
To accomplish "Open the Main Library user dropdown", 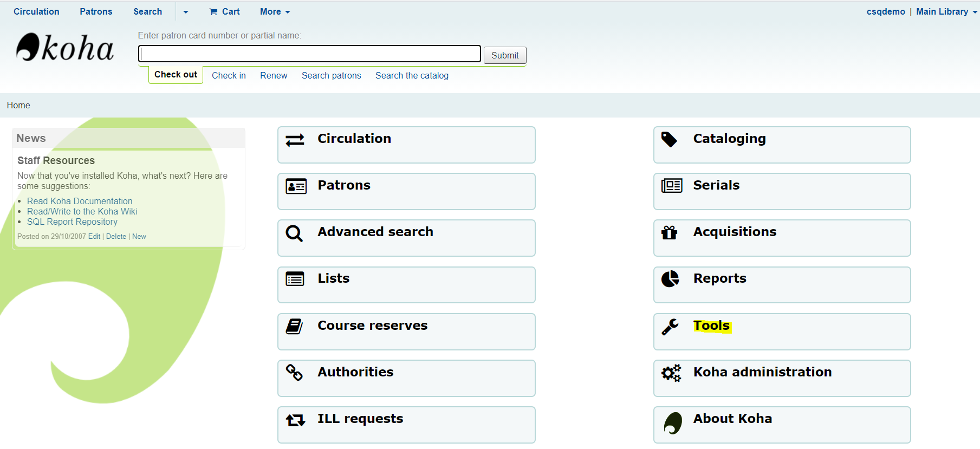I will [x=946, y=12].
